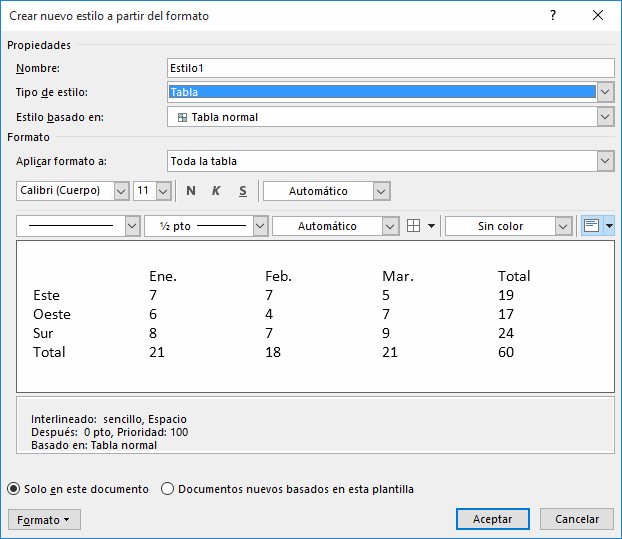
Task: Open the Calibri (Cuerpo) font dropdown
Action: (121, 191)
